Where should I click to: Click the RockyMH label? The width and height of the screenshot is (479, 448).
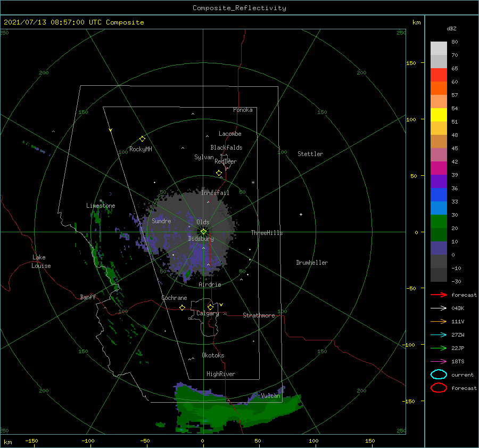pyautogui.click(x=141, y=149)
